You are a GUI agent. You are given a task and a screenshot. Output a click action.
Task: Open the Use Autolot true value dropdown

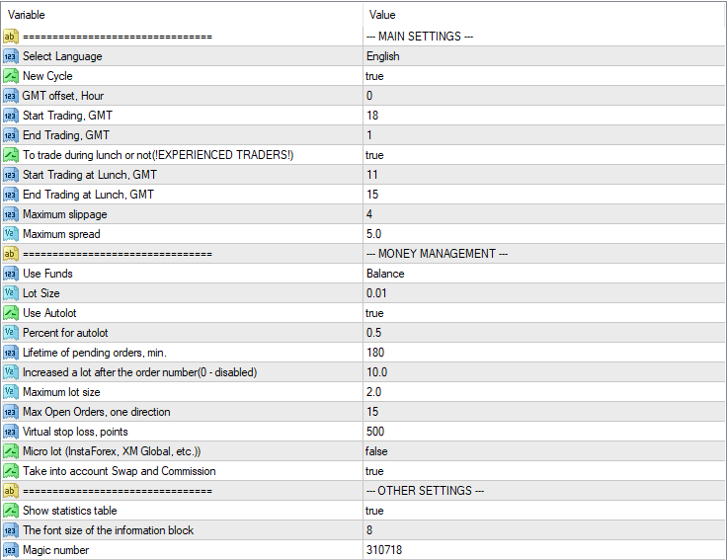click(375, 313)
